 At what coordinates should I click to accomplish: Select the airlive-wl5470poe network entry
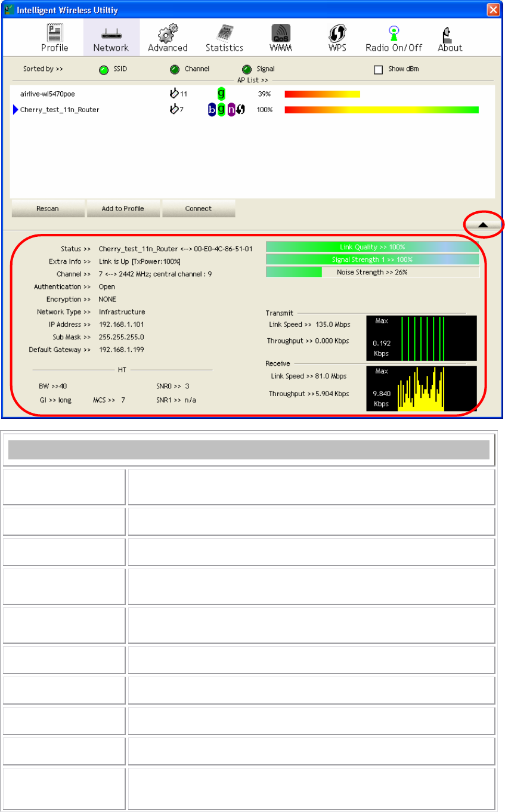pos(48,94)
